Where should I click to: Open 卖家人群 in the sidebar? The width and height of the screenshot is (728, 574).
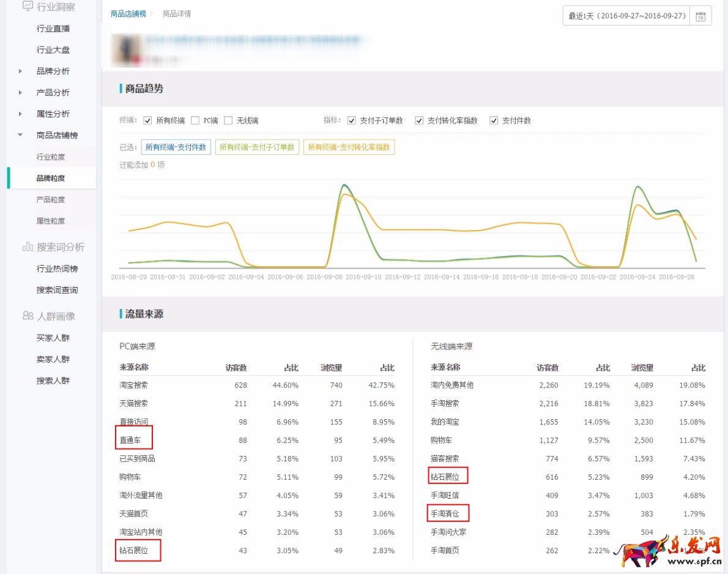[x=53, y=359]
